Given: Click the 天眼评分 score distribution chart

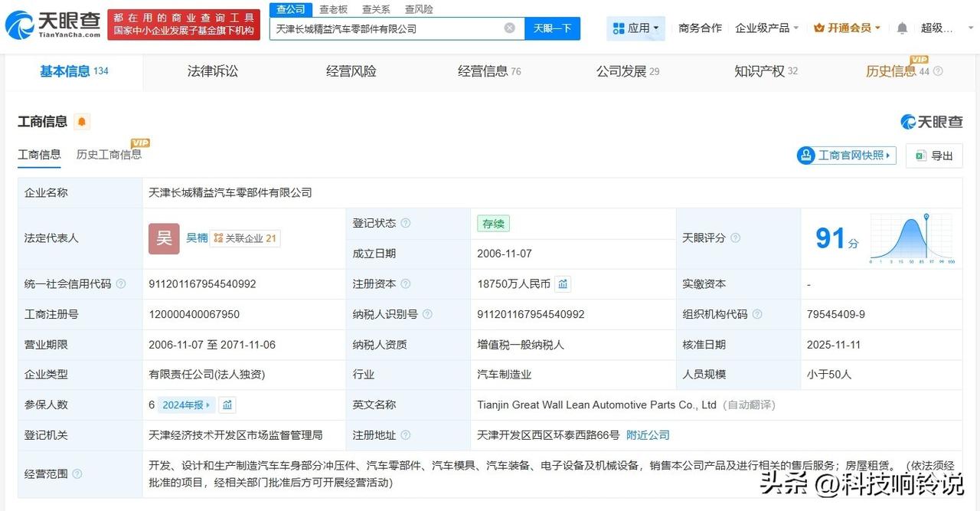Looking at the screenshot, I should (911, 238).
